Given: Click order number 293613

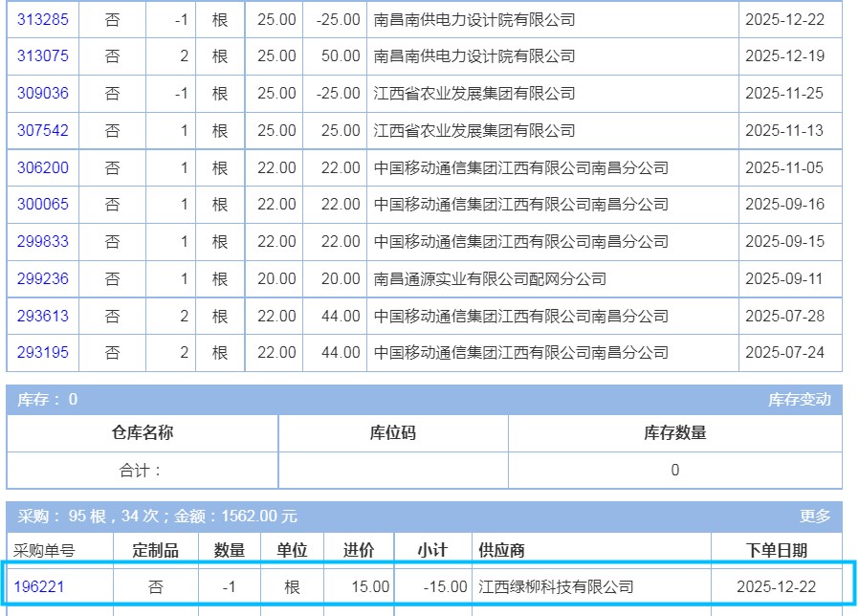Looking at the screenshot, I should pos(43,317).
